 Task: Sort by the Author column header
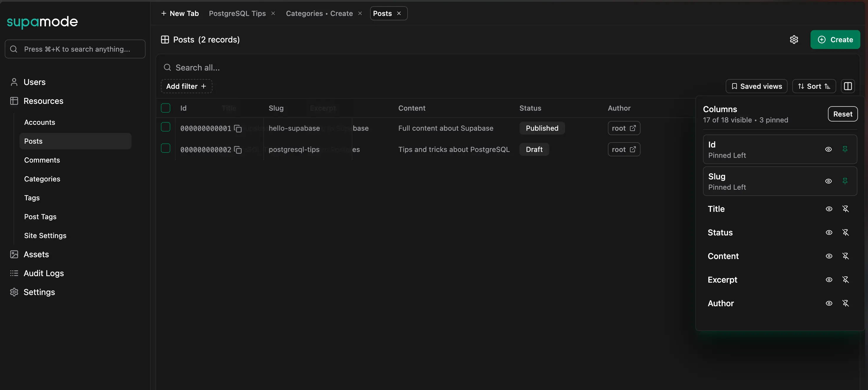click(619, 108)
